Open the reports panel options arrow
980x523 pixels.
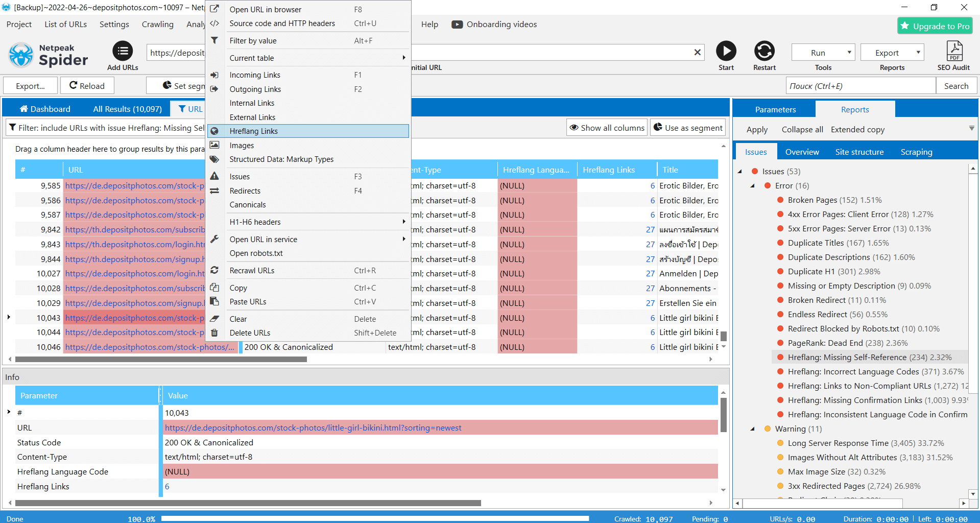tap(971, 128)
